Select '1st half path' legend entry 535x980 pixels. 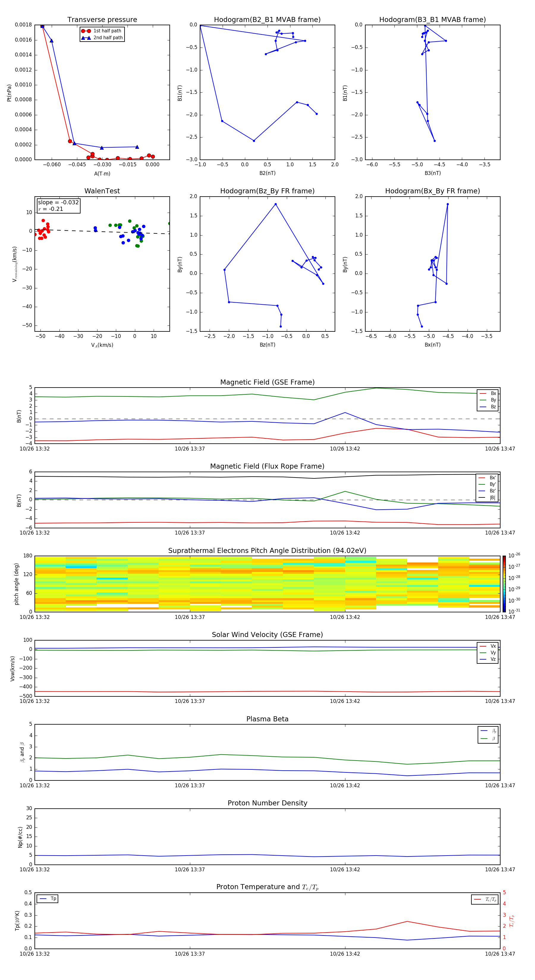102,31
